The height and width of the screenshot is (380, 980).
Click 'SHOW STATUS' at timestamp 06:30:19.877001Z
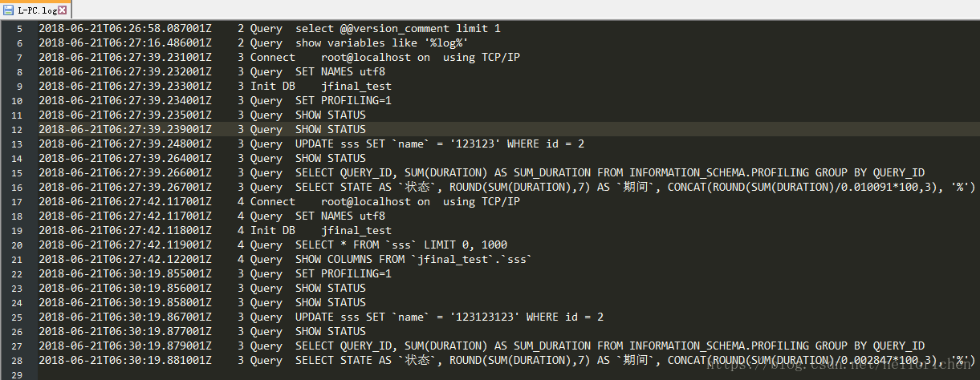pos(331,331)
